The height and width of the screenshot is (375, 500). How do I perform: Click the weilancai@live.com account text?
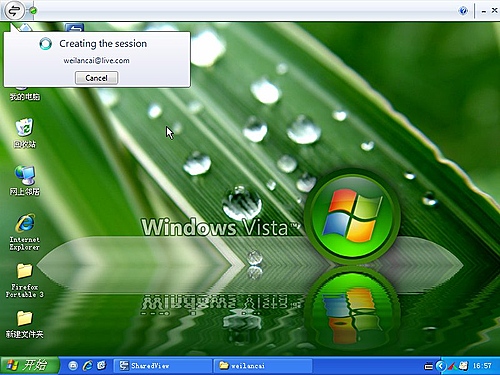click(x=96, y=61)
